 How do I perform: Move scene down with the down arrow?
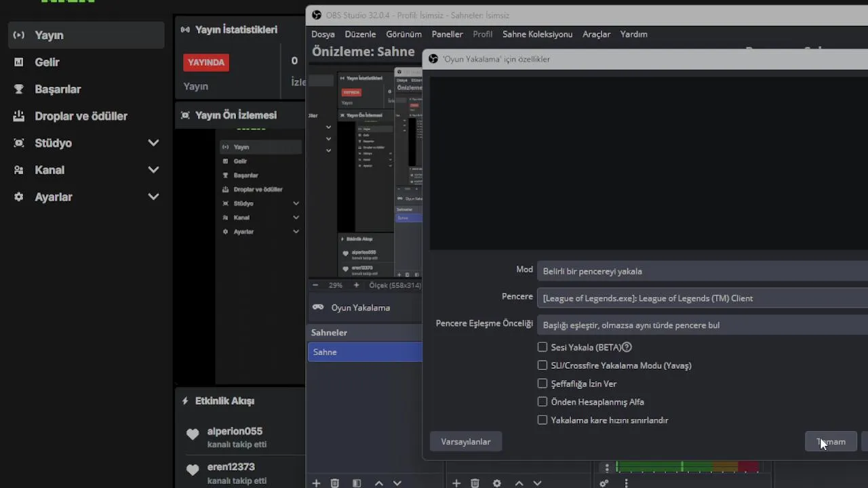click(397, 483)
